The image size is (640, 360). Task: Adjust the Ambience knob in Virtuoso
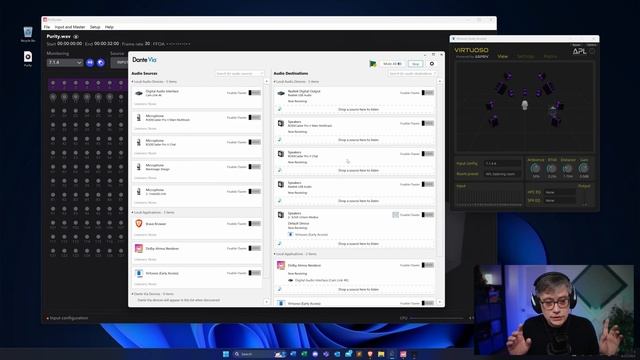click(535, 168)
